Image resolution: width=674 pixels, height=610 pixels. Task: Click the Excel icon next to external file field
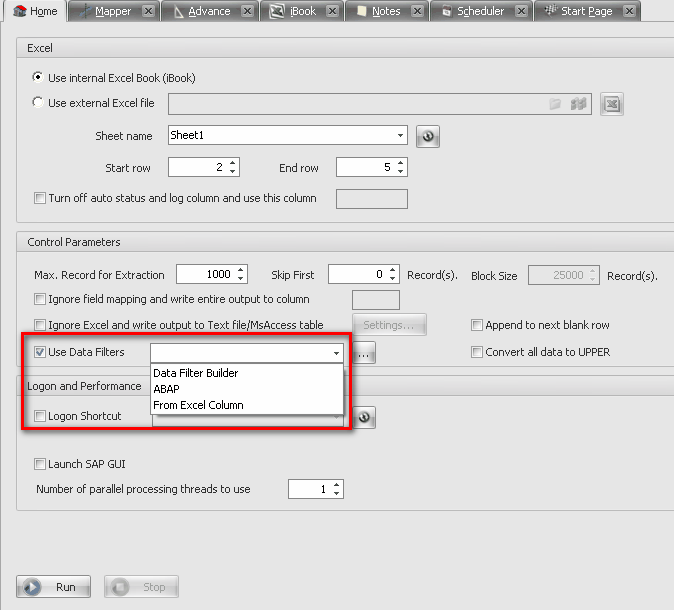coord(613,104)
